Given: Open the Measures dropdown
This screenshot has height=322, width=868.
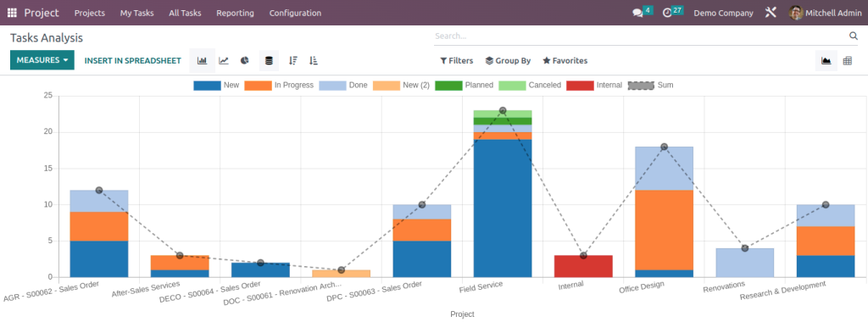Looking at the screenshot, I should 42,60.
